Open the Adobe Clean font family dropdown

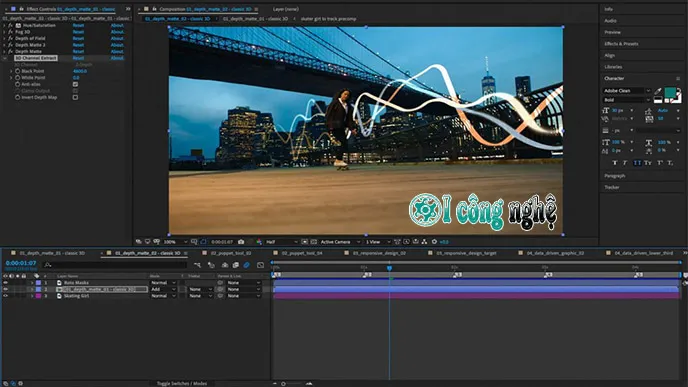pos(627,91)
